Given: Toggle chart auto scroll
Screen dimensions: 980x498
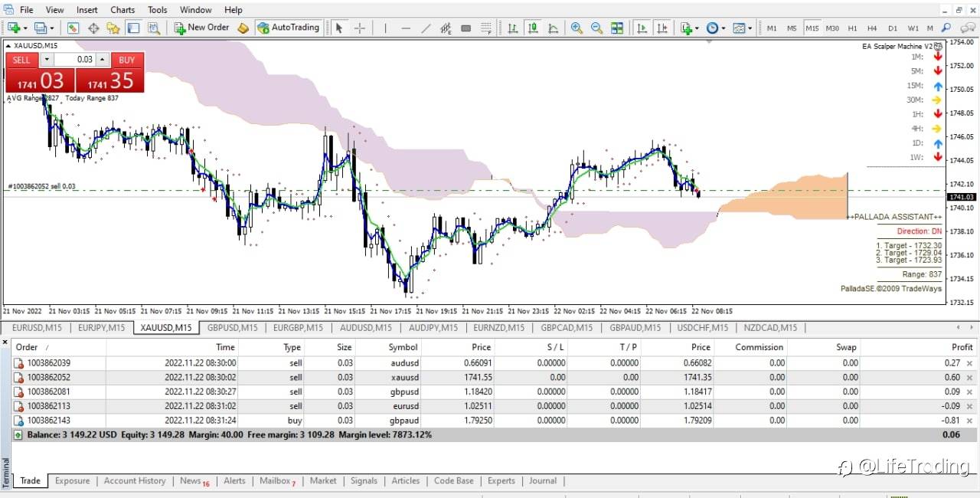Looking at the screenshot, I should (642, 28).
